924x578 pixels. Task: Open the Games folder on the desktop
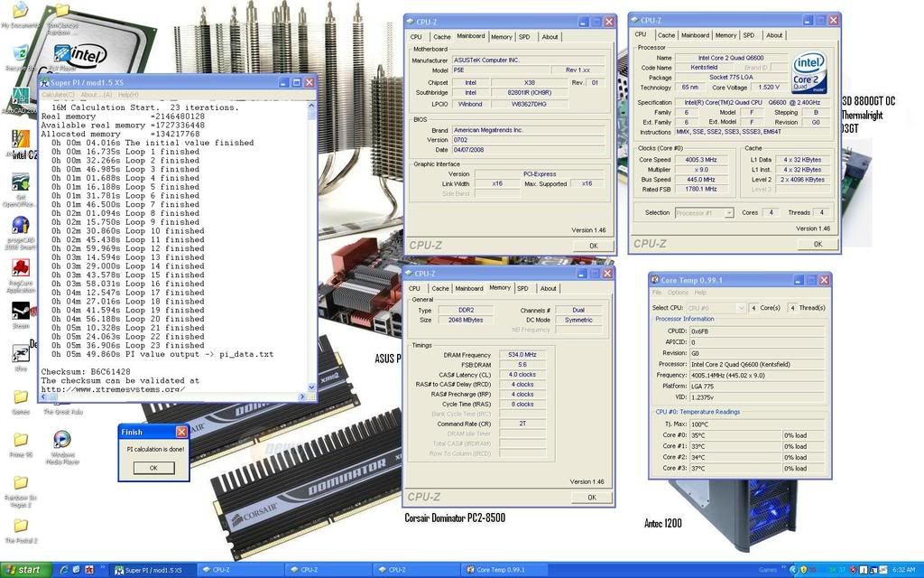20,397
